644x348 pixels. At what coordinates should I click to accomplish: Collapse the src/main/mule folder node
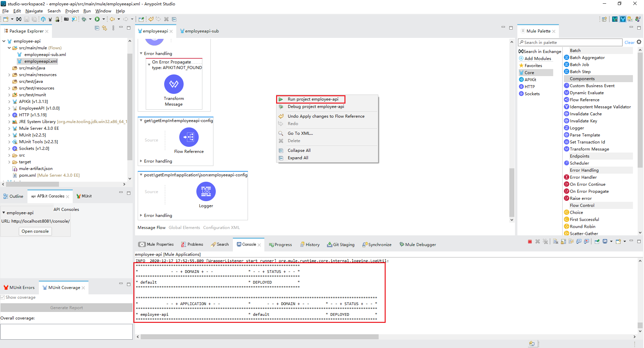coord(9,48)
